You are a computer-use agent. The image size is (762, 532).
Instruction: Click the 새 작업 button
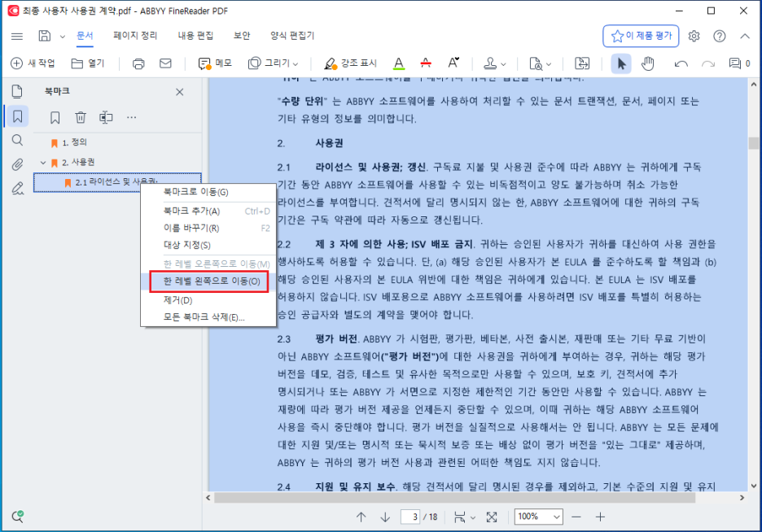click(33, 63)
